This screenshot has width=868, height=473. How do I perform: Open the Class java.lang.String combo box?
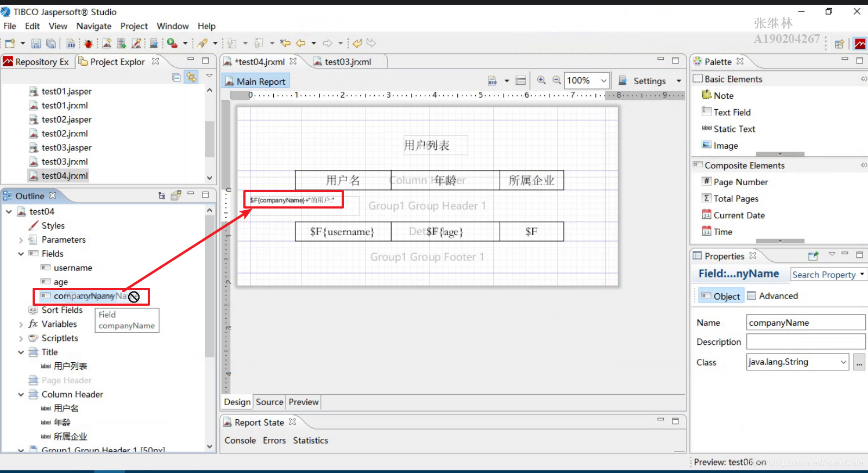click(x=797, y=362)
